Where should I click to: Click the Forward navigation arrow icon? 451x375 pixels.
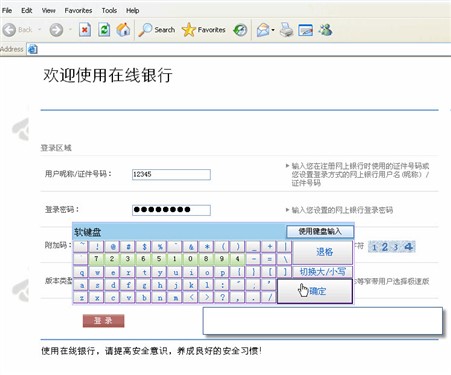(56, 30)
